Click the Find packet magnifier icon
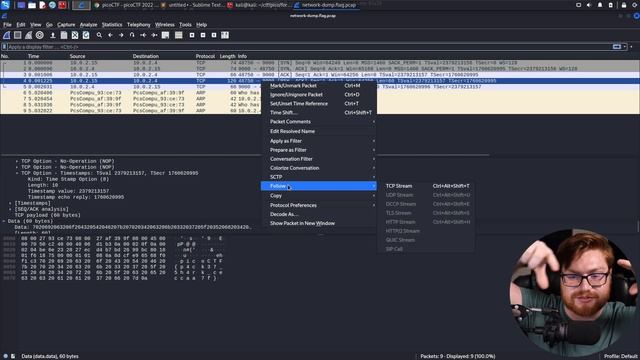Screen dimensions: 640x360 coord(99,35)
